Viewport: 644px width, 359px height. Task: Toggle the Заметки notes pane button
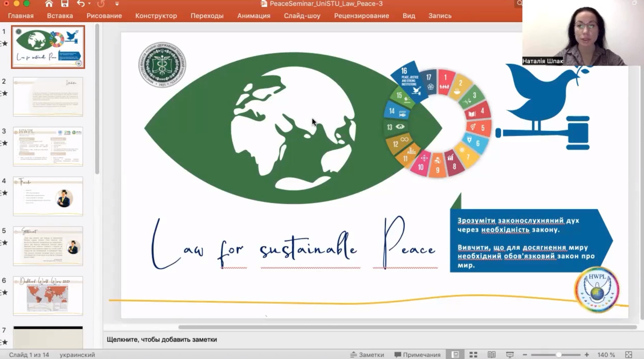click(x=367, y=355)
